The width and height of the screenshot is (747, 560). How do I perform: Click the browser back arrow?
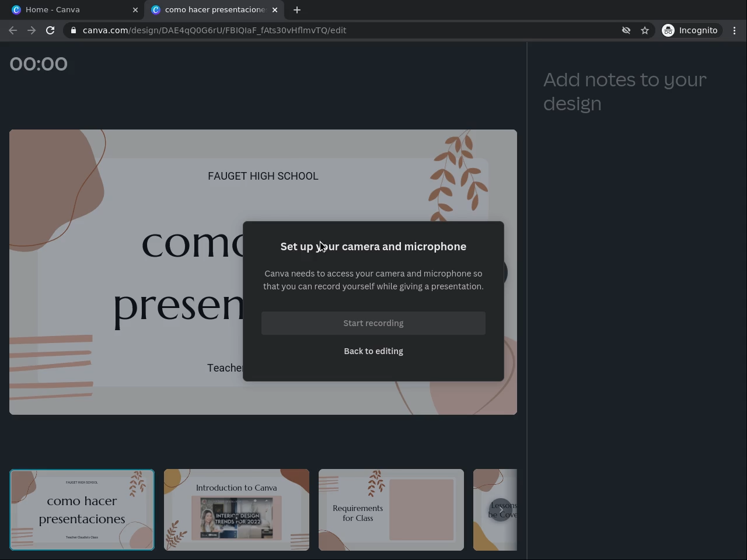pyautogui.click(x=13, y=30)
